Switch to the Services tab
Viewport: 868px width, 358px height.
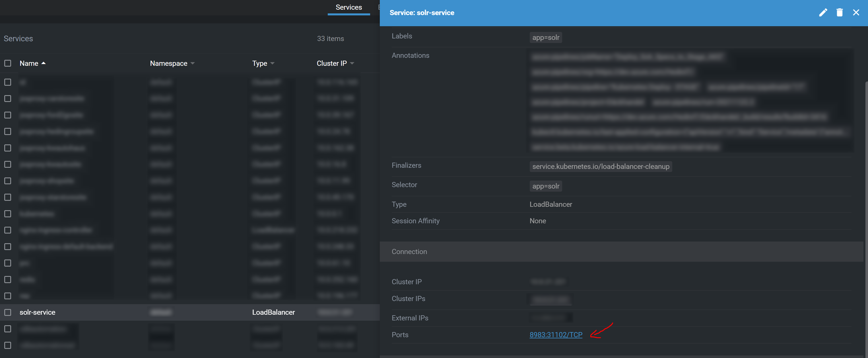point(349,7)
